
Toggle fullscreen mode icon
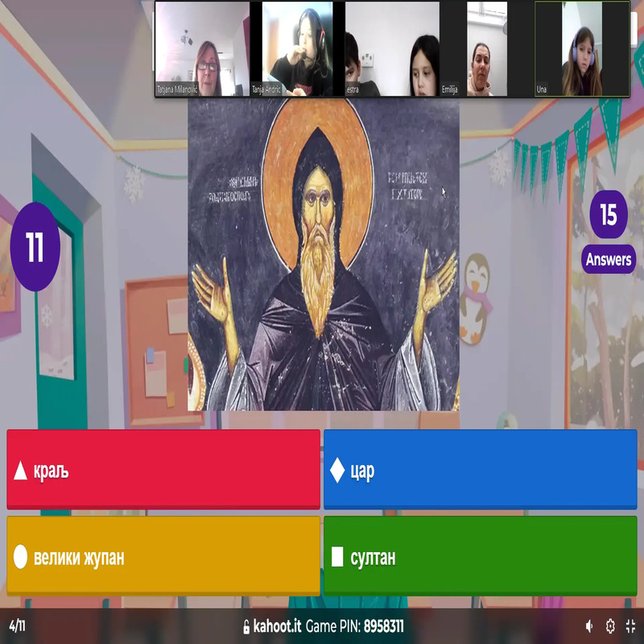(630, 626)
